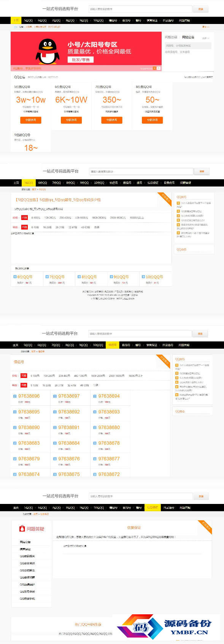Click the icon beside 97638684
Image resolution: width=224 pixels, height=644 pixels.
55,443
